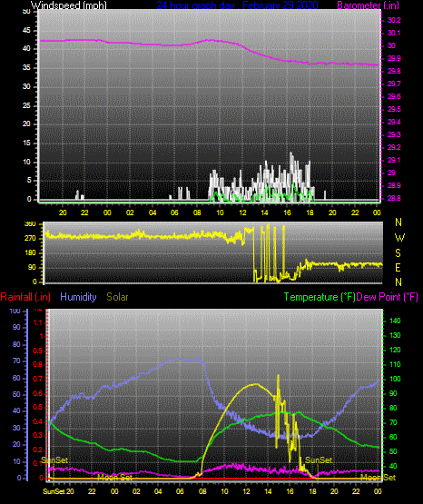Click the blue 'Humidity' legend label
Viewport: 423px width, 504px height.
click(x=78, y=297)
